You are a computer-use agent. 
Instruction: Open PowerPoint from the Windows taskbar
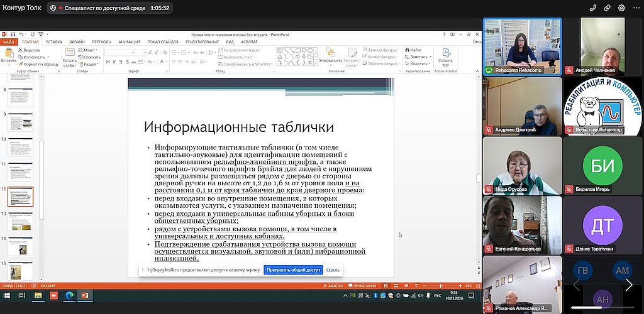tap(84, 295)
